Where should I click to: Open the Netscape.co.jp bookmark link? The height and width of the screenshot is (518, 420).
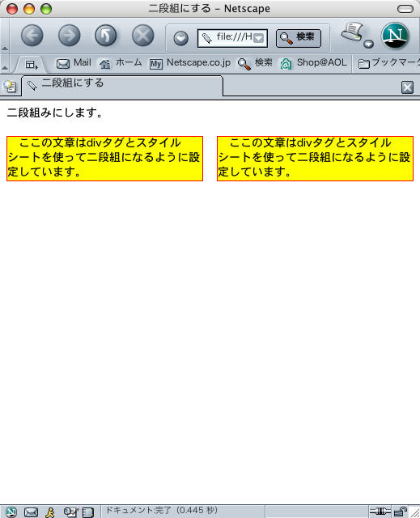click(x=190, y=63)
